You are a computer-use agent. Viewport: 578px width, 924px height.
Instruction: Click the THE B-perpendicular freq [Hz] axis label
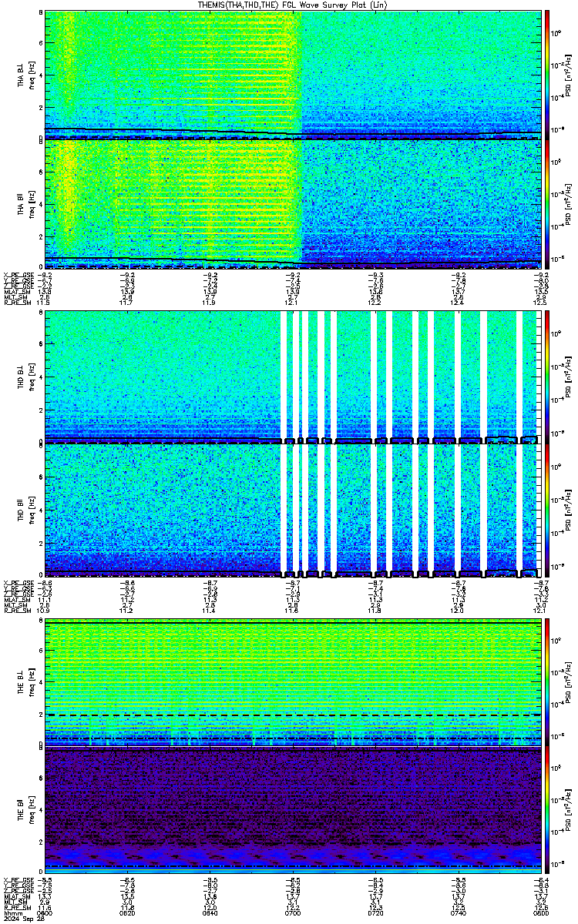[x=32, y=683]
